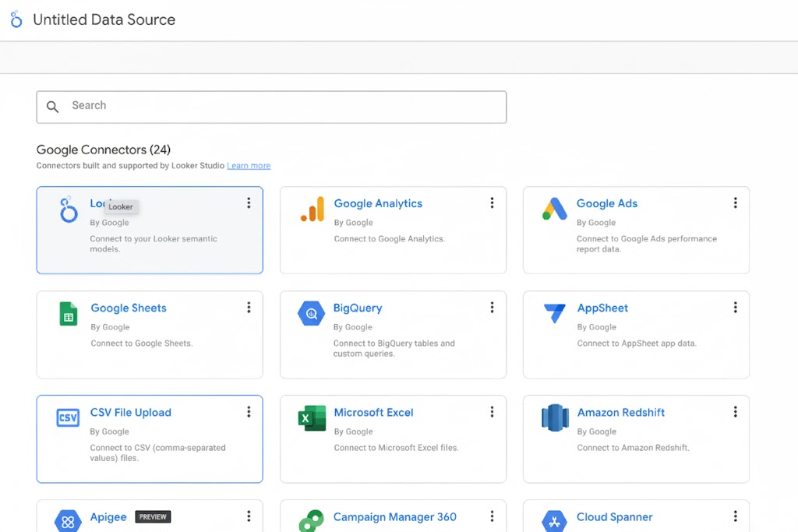Viewport: 798px width, 532px height.
Task: Open Google Ads card's three-dot menu
Action: click(x=736, y=203)
